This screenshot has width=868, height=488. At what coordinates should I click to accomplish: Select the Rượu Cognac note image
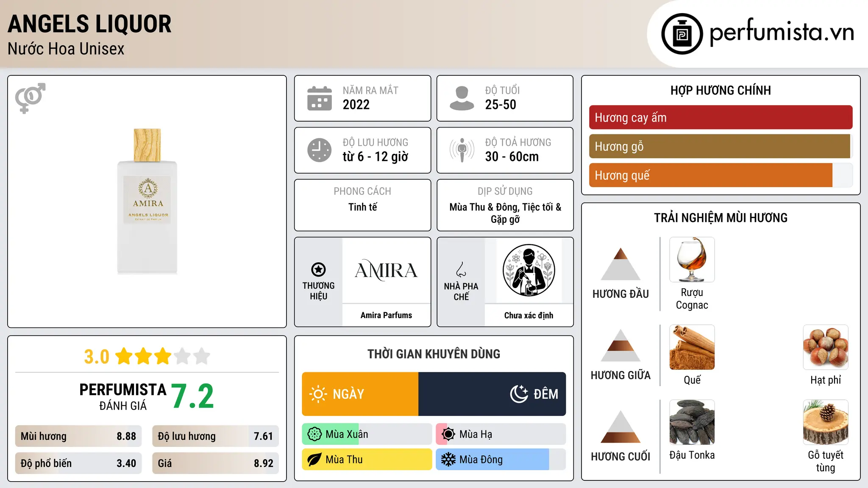(x=692, y=260)
